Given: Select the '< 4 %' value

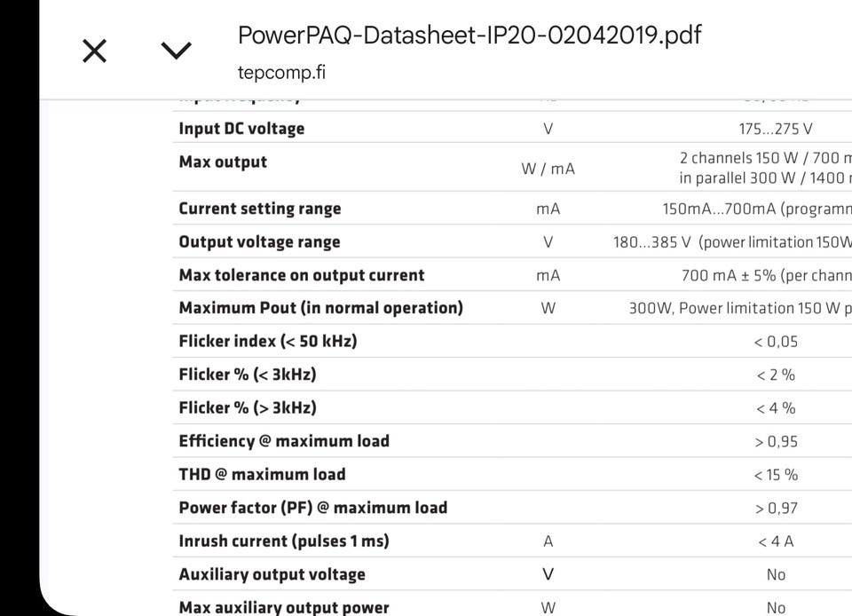Looking at the screenshot, I should [776, 408].
